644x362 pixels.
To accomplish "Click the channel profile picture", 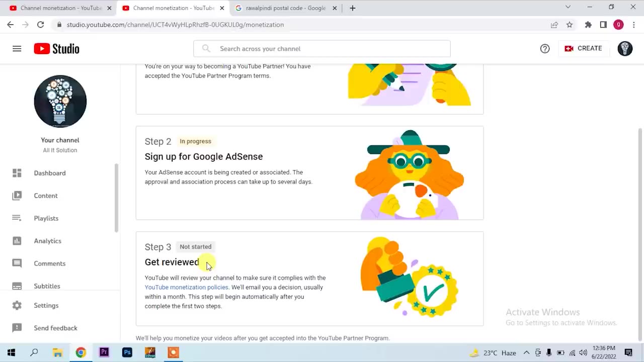I will [60, 101].
